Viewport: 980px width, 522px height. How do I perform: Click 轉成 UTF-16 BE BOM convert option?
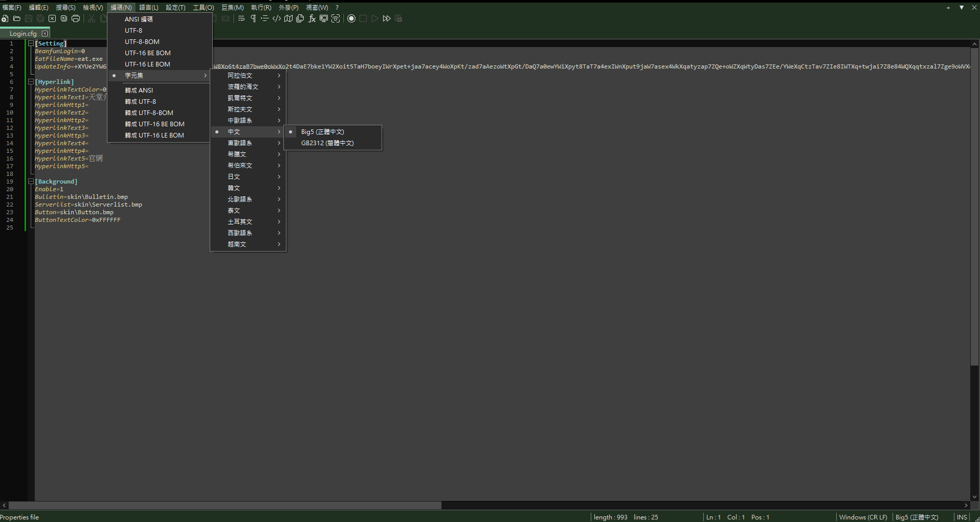point(160,124)
